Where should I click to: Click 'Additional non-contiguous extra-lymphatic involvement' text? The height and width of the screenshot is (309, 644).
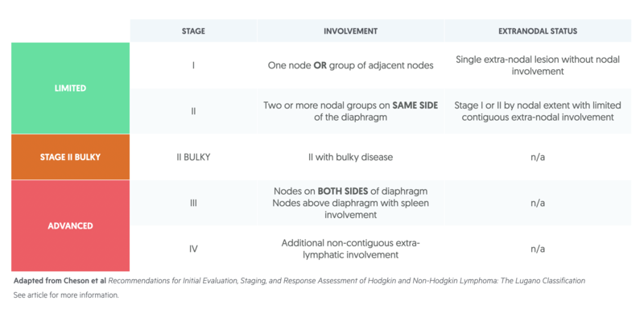(x=350, y=249)
